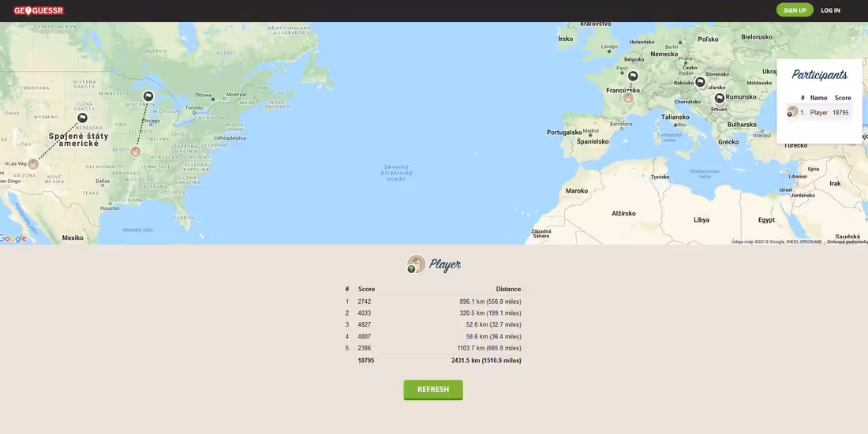Viewport: 868px width, 434px height.
Task: Click the Nemecko label on the map
Action: coord(664,54)
